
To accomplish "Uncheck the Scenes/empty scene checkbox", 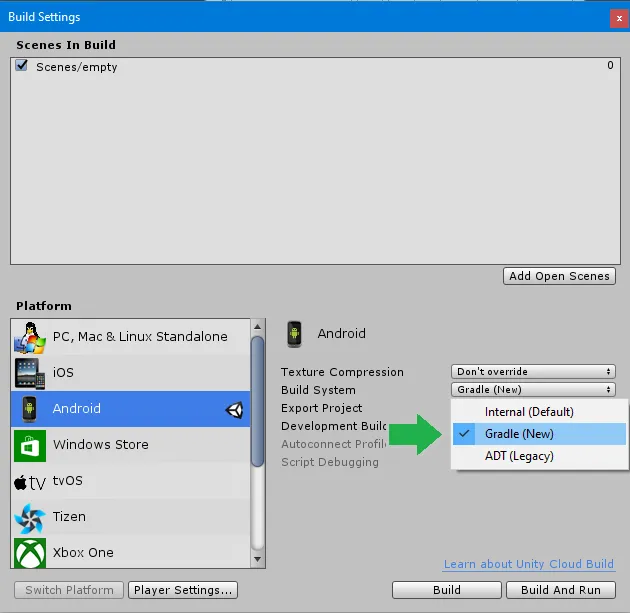I will pyautogui.click(x=21, y=65).
